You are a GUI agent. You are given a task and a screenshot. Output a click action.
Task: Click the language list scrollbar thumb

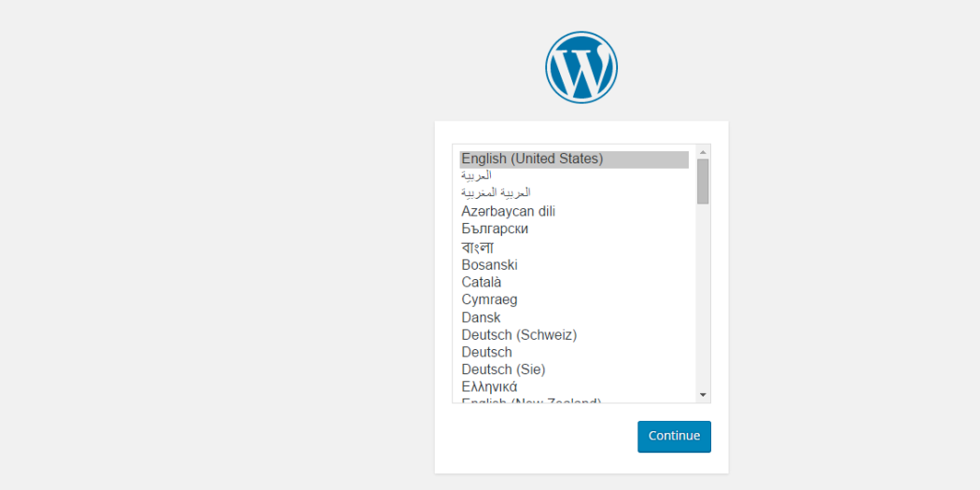coord(703,181)
